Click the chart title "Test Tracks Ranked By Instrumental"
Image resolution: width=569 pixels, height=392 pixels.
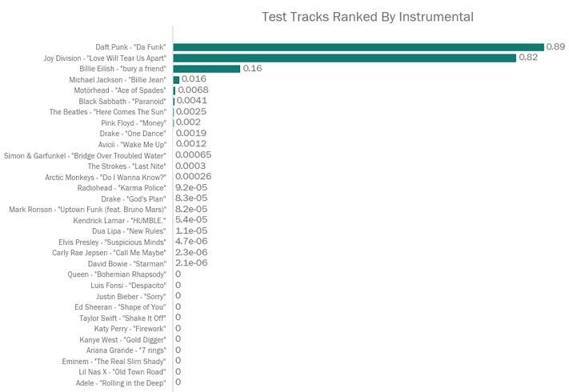pos(367,17)
